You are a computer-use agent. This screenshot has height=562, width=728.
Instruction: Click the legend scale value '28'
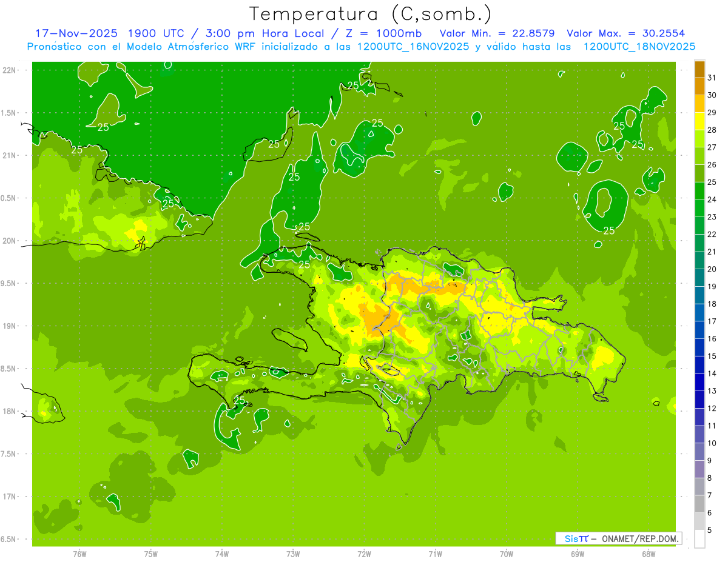point(712,130)
